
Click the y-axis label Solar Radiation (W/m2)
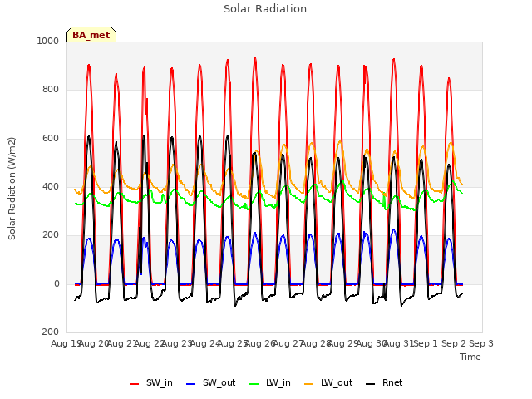click(x=12, y=189)
